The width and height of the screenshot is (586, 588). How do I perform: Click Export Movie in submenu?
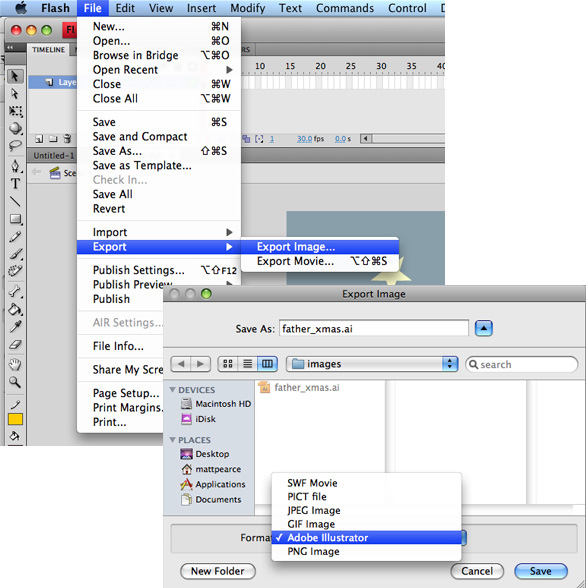point(319,261)
